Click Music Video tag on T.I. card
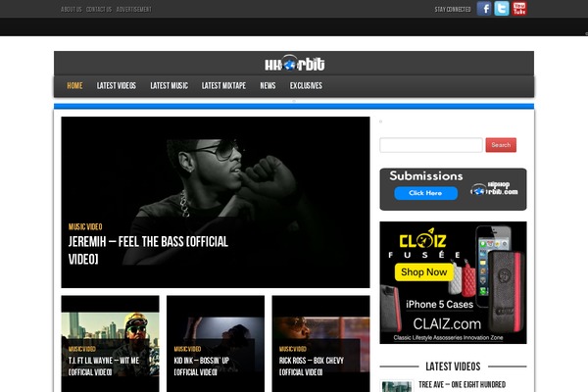Viewport: 588px width, 392px height. tap(82, 349)
